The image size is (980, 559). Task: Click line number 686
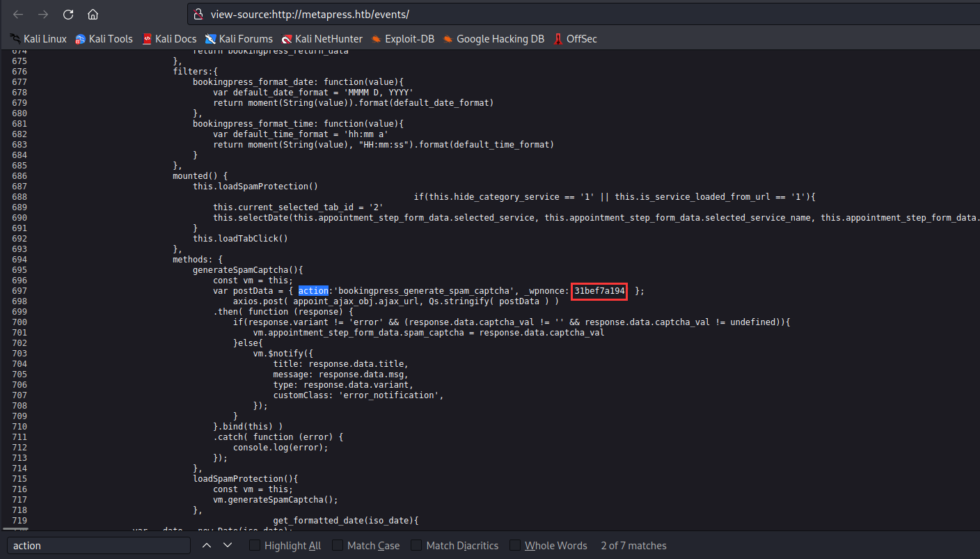coord(19,176)
